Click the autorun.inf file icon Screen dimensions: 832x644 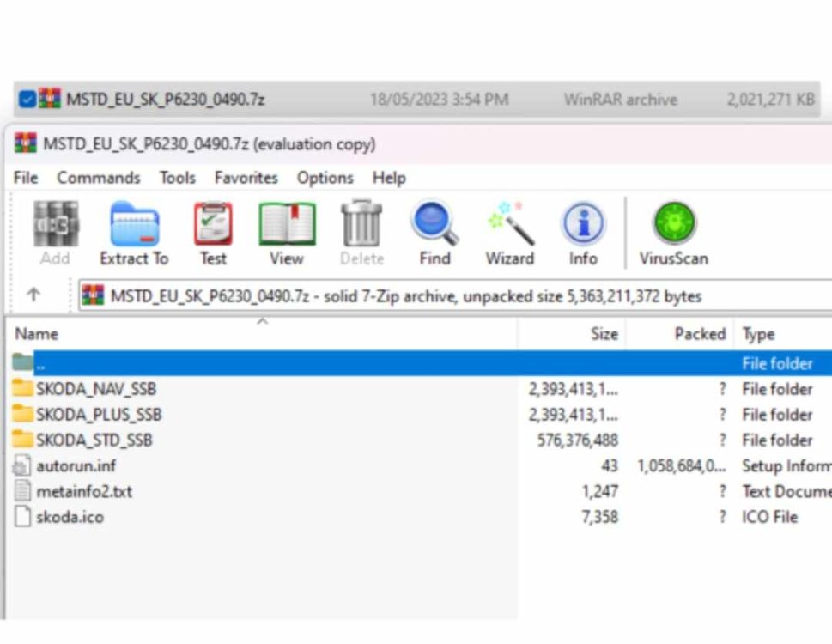22,465
